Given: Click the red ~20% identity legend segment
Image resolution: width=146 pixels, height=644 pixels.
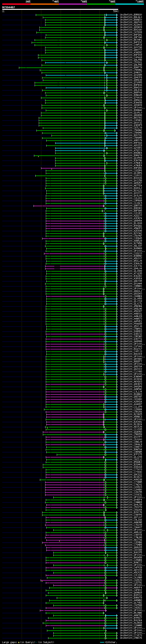Looking at the screenshot, I should pyautogui.click(x=16, y=4).
